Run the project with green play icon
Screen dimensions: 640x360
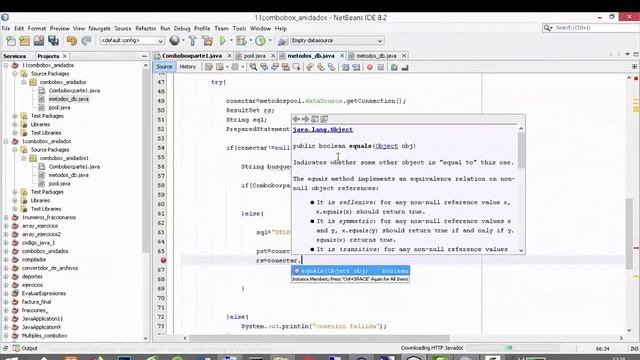[223, 40]
